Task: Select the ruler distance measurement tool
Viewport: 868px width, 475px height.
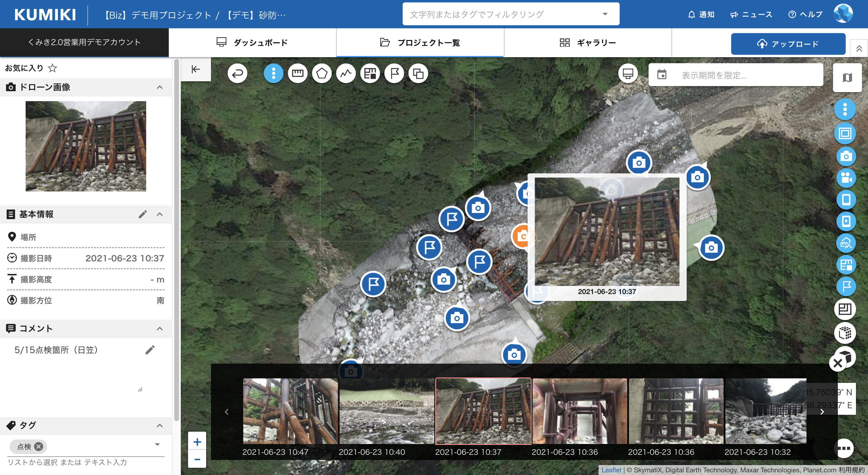Action: tap(297, 73)
